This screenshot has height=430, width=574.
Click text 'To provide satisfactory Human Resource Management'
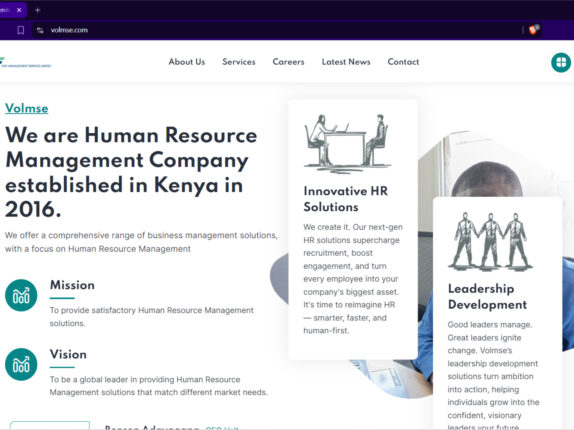pyautogui.click(x=152, y=310)
